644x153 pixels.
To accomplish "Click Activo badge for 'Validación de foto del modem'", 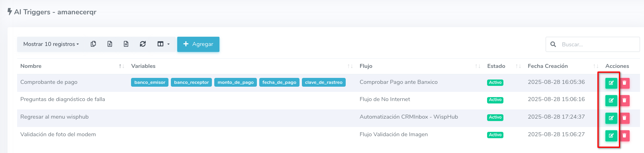I will (495, 135).
